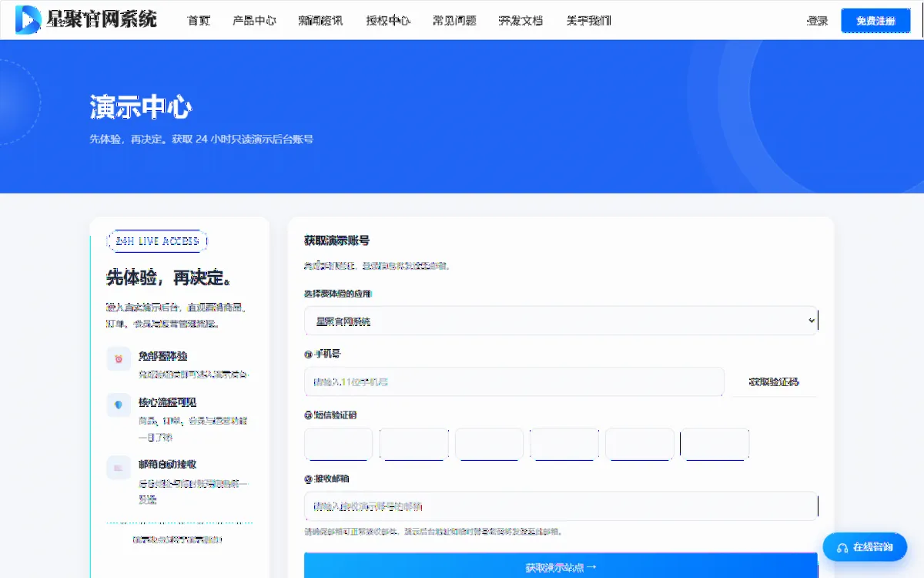Click the 星聚官网系统 site title text

(102, 19)
